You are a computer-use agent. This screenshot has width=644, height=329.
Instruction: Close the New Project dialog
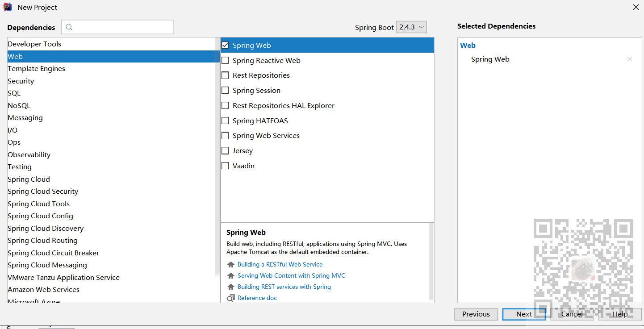pyautogui.click(x=636, y=7)
